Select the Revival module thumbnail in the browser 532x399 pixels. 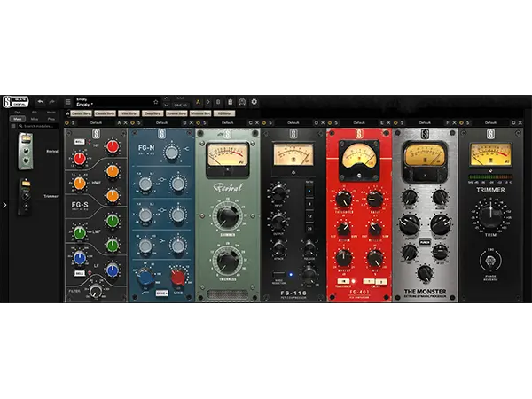[26, 149]
